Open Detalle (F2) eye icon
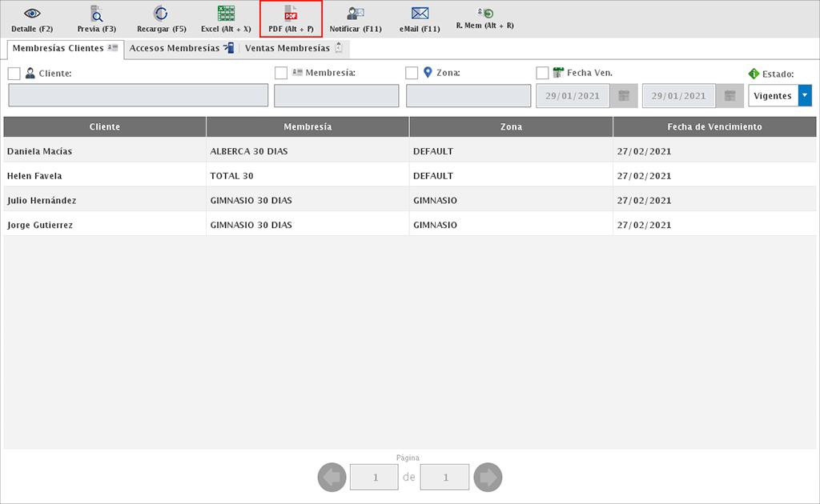The width and height of the screenshot is (820, 504). point(32,14)
